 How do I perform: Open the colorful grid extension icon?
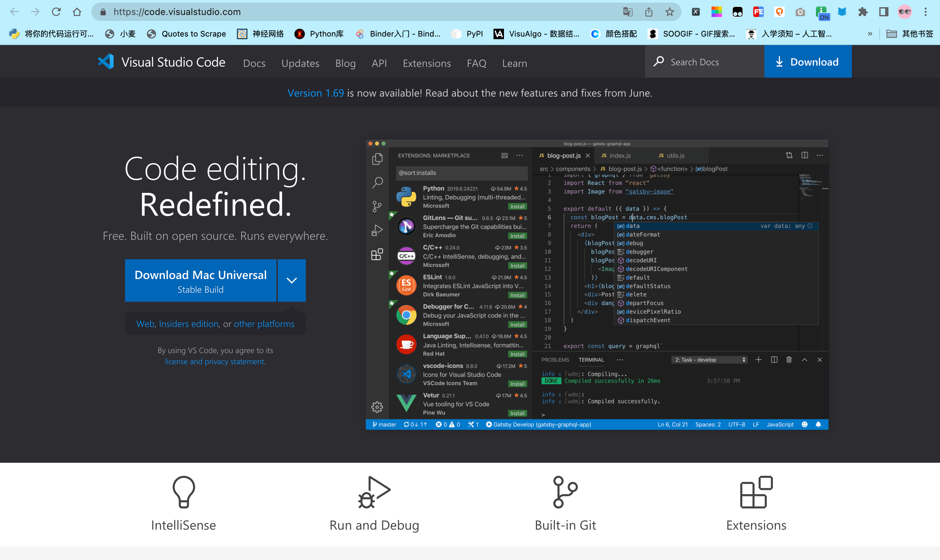click(717, 12)
